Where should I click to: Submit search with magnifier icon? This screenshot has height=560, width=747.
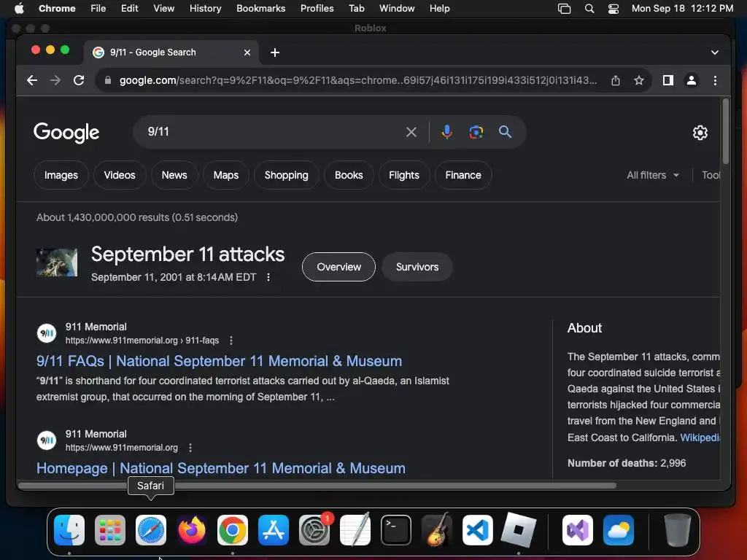(x=505, y=132)
